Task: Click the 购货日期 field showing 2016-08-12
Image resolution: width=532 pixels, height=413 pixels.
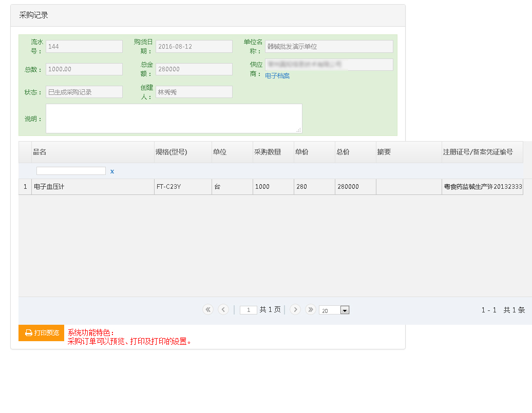Action: (194, 47)
